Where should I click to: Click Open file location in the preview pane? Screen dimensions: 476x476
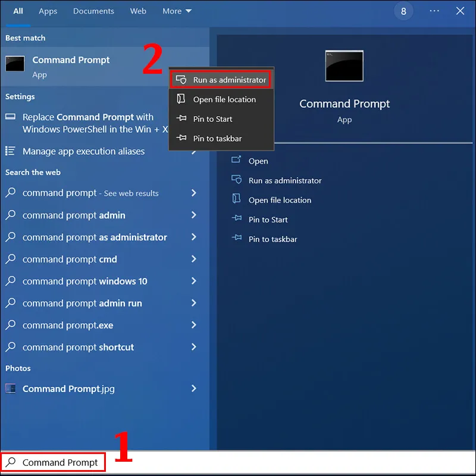[280, 200]
